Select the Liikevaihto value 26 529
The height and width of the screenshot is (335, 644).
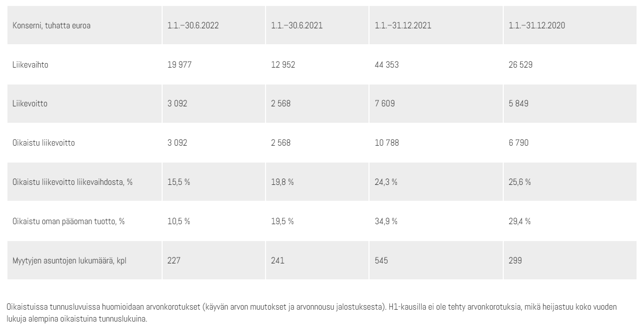(x=521, y=65)
